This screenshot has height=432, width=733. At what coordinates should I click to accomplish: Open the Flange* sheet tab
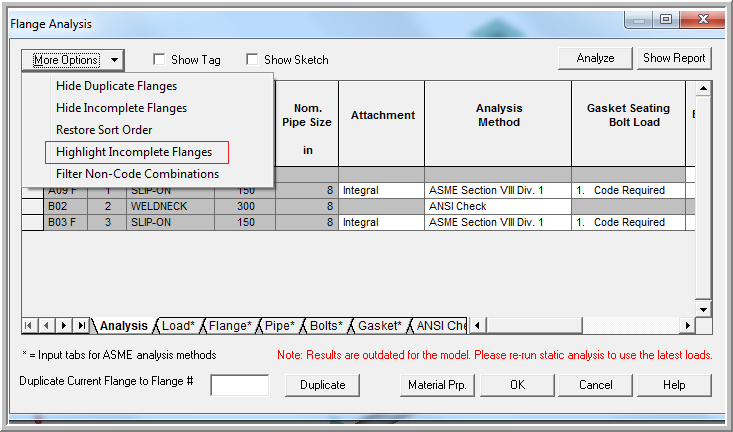[x=230, y=326]
